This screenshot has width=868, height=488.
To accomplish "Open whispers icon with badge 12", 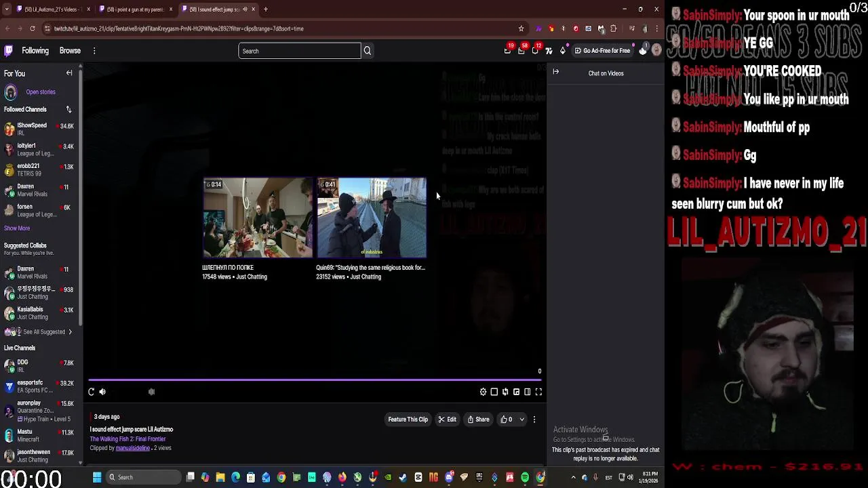I will [x=535, y=50].
